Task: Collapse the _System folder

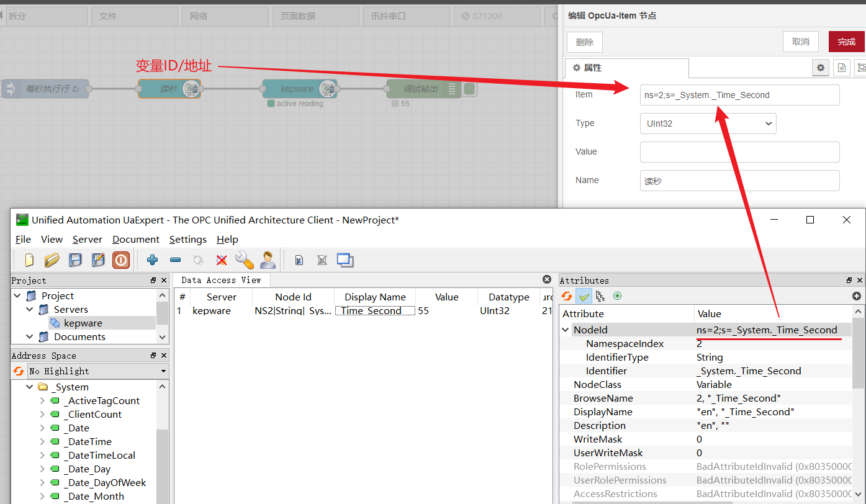Action: [29, 387]
